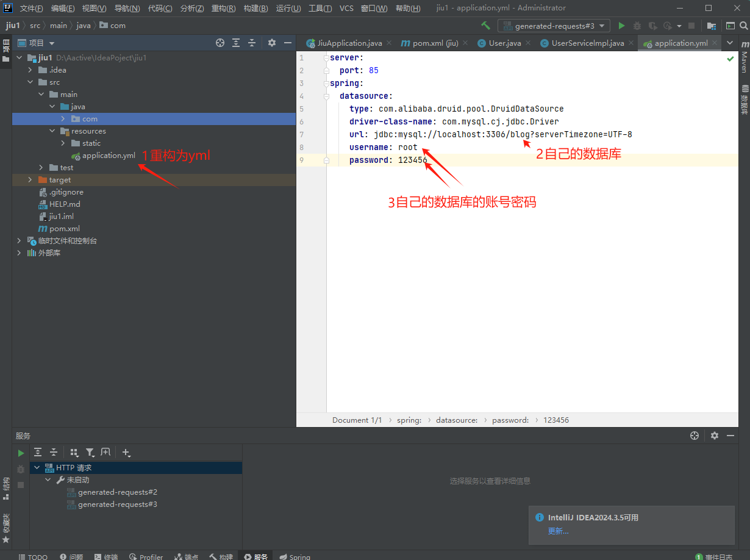Select pom.xml in project tree

point(65,228)
